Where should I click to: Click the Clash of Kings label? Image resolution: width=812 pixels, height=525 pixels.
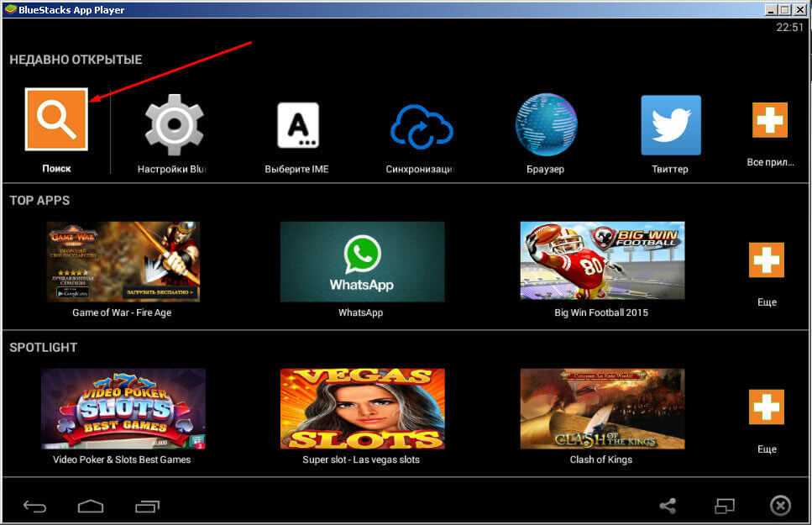[601, 459]
